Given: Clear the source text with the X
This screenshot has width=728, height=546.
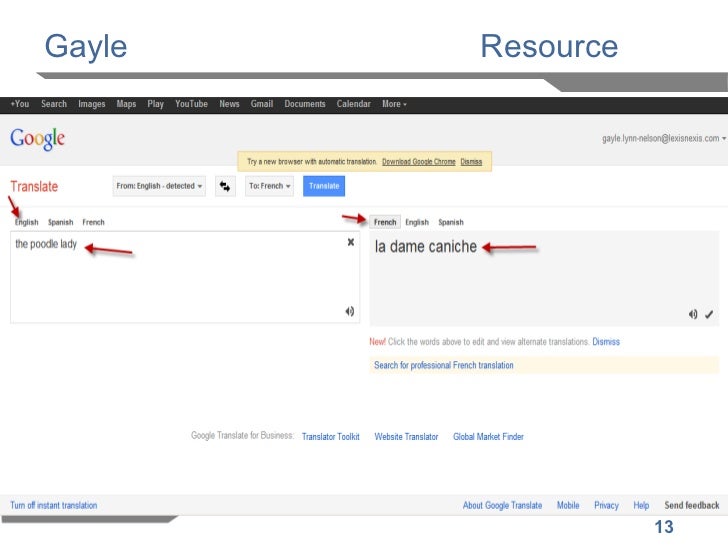Looking at the screenshot, I should click(x=351, y=242).
